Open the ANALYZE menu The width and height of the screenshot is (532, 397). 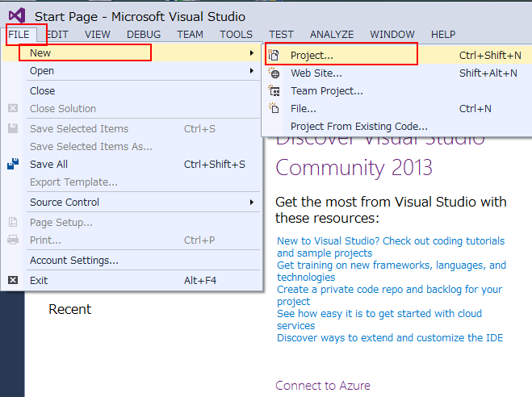click(x=332, y=34)
